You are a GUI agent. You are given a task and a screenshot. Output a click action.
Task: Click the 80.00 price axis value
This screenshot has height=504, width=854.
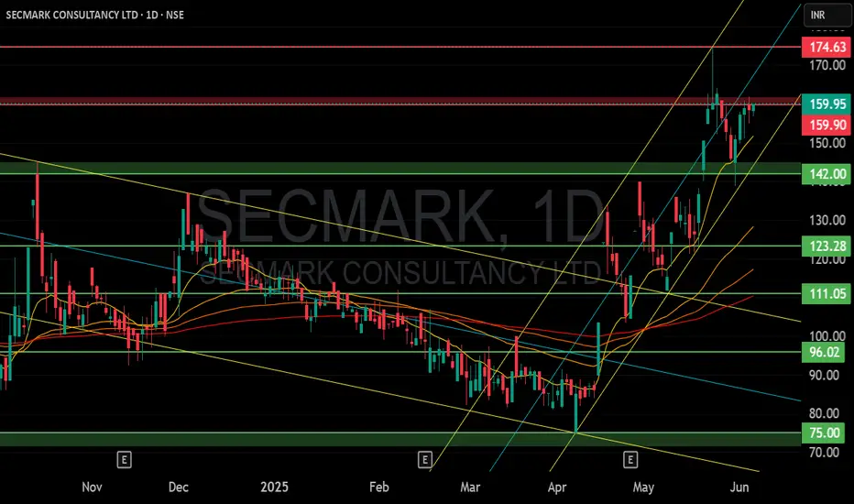coord(824,413)
